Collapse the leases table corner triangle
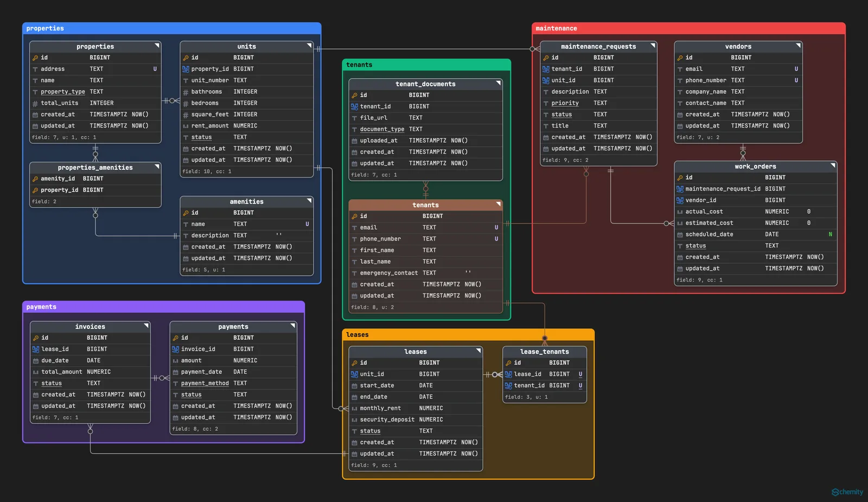868x502 pixels. coord(478,351)
